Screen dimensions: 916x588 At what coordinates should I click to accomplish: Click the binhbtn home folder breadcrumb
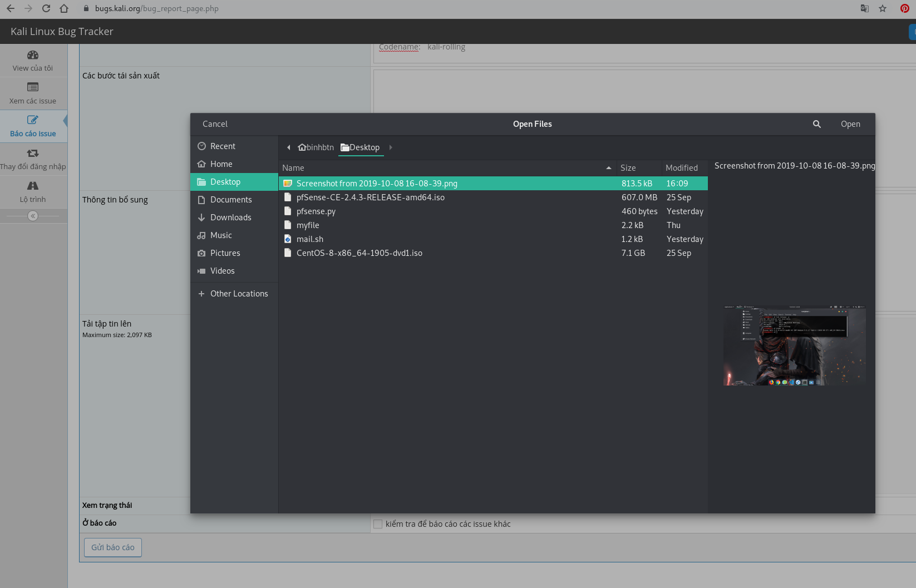[x=316, y=147]
